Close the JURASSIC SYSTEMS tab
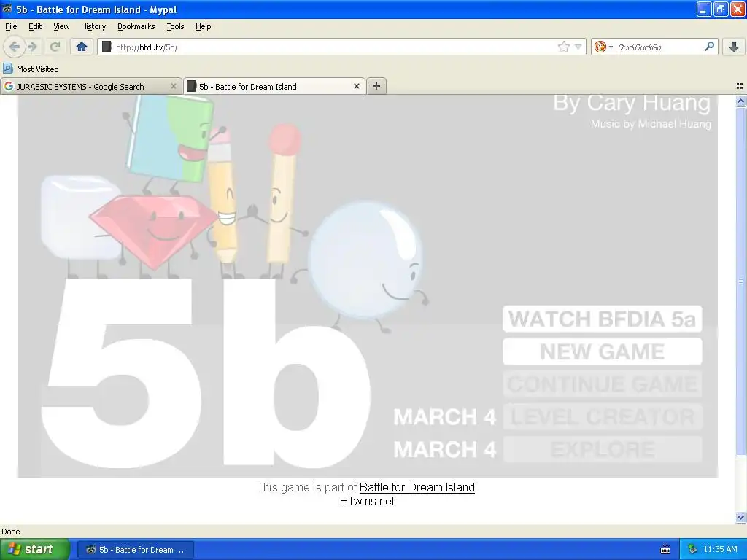The height and width of the screenshot is (560, 747). (x=174, y=86)
